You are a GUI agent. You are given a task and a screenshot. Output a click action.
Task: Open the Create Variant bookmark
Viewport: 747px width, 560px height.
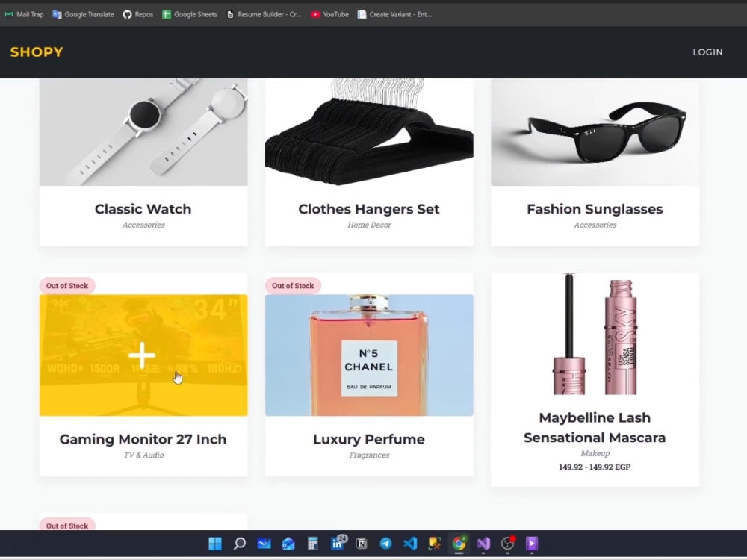(395, 14)
